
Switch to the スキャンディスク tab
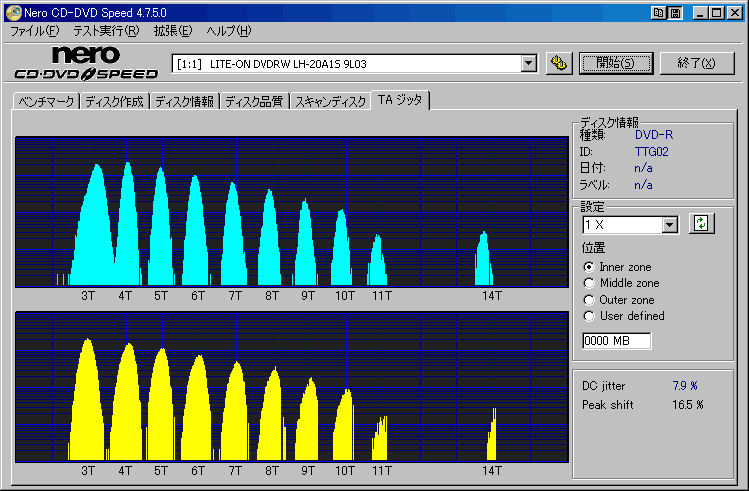coord(330,101)
